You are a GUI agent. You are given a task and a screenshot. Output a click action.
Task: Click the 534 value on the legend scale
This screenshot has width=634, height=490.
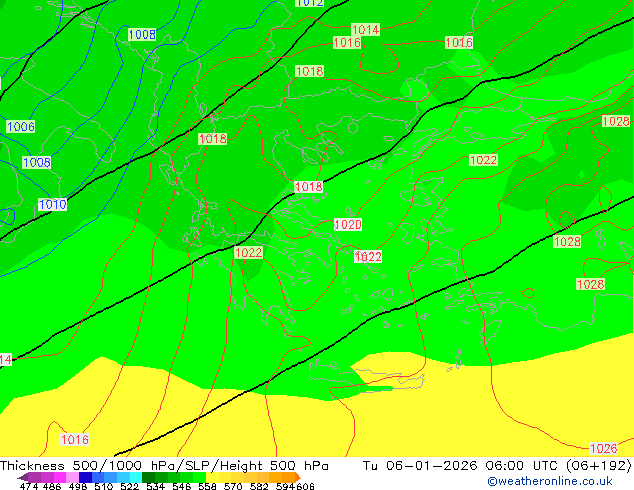pos(155,486)
